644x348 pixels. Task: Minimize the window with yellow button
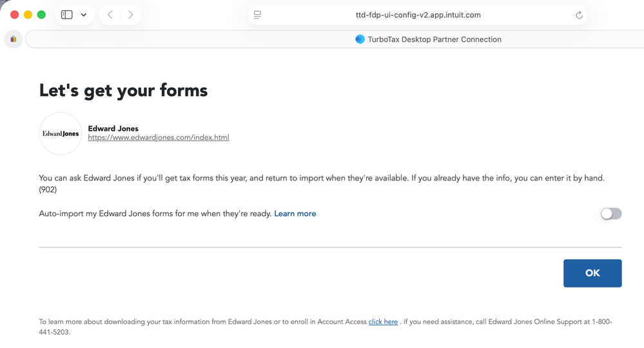28,15
